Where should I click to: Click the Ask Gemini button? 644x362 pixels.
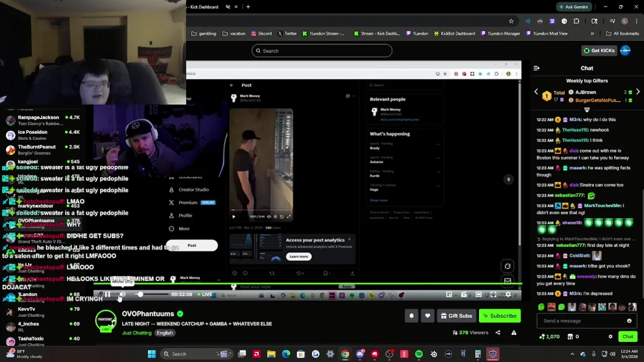[573, 7]
